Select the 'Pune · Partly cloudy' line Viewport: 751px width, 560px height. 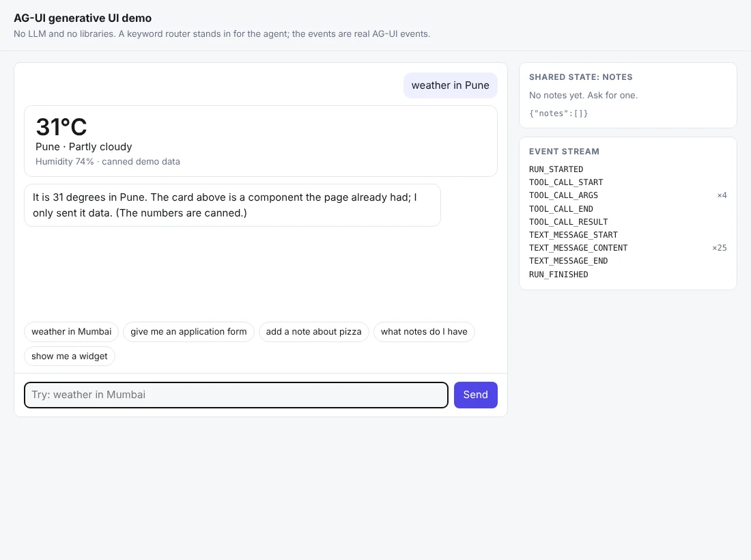pyautogui.click(x=84, y=147)
